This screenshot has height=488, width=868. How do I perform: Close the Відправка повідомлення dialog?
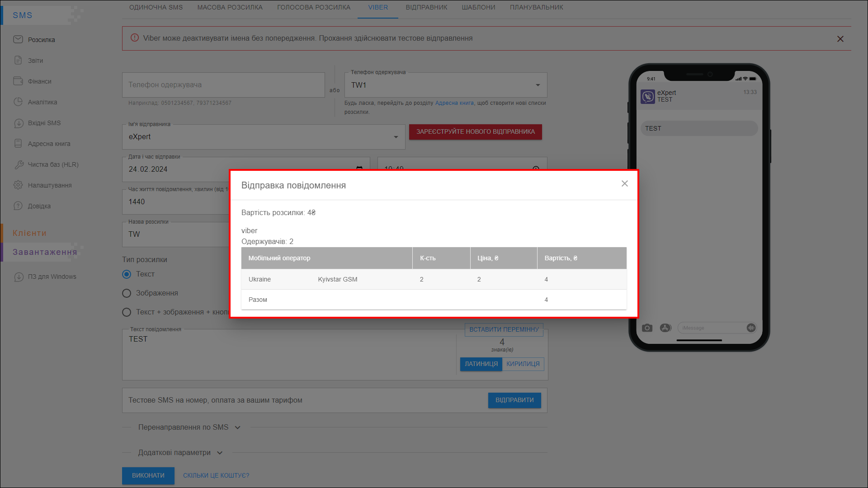tap(624, 183)
